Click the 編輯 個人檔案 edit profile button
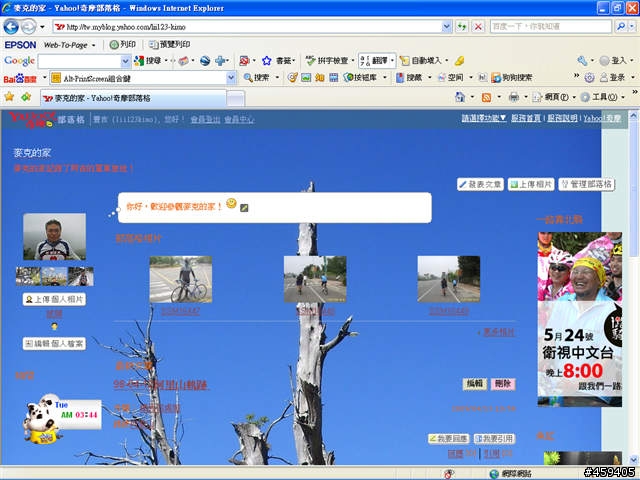The width and height of the screenshot is (640, 480). pyautogui.click(x=54, y=344)
